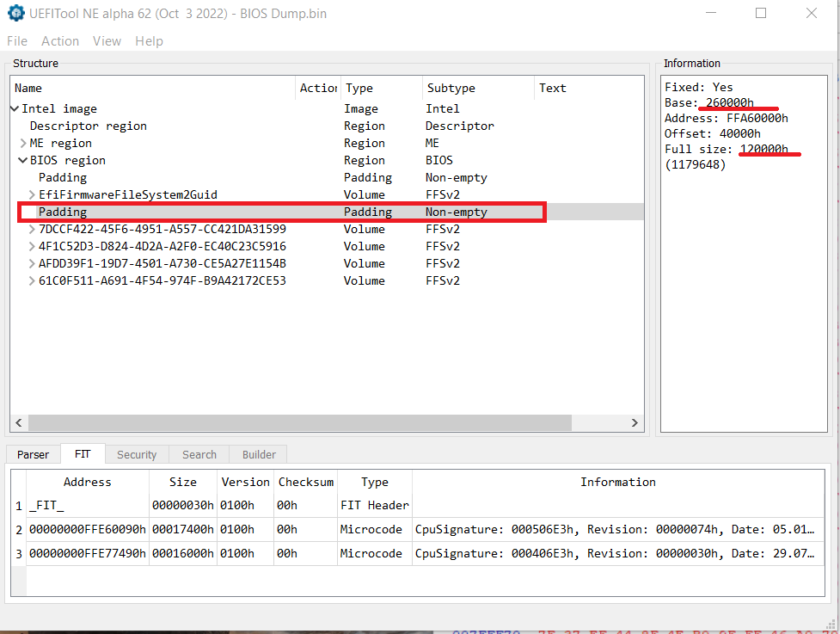The height and width of the screenshot is (634, 840).
Task: Open the Help menu
Action: coord(149,41)
